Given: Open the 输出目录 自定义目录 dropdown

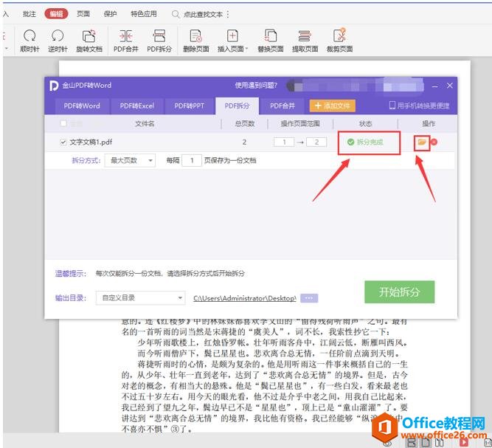Looking at the screenshot, I should (141, 297).
